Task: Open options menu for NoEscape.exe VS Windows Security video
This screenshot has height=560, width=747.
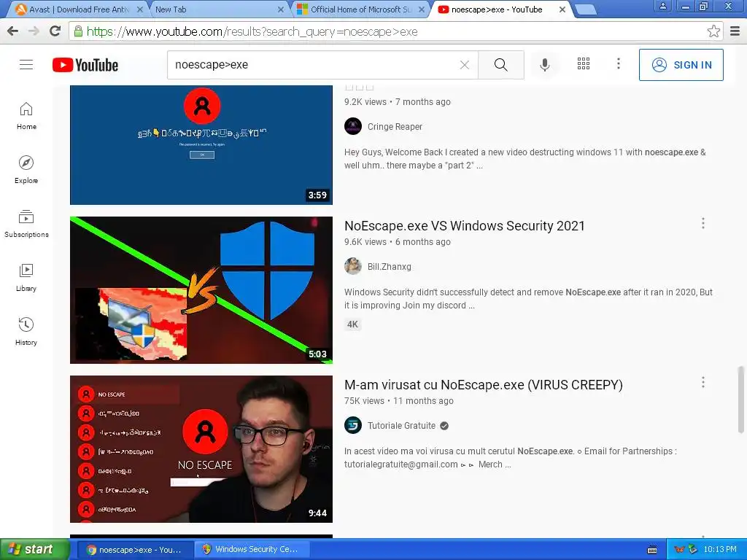Action: 703,223
